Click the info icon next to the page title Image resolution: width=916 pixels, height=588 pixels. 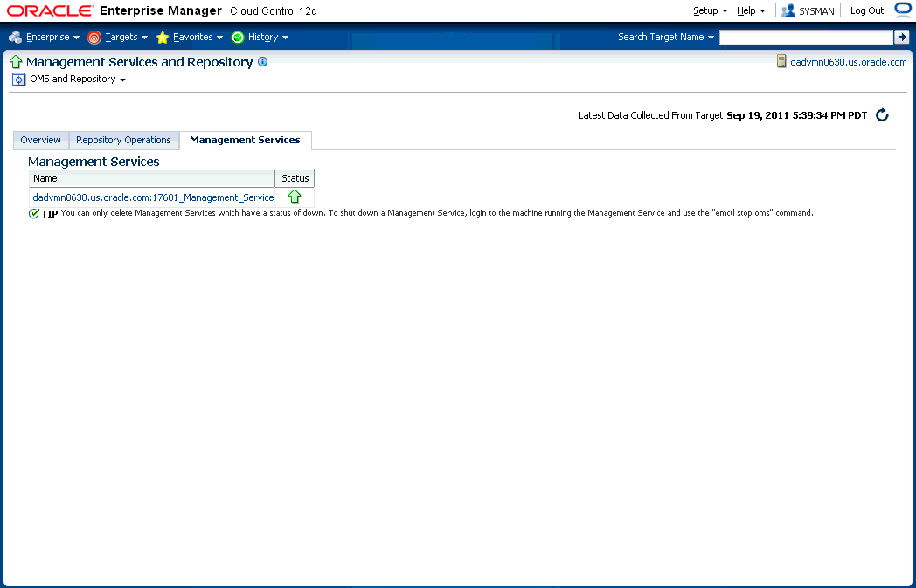click(263, 61)
